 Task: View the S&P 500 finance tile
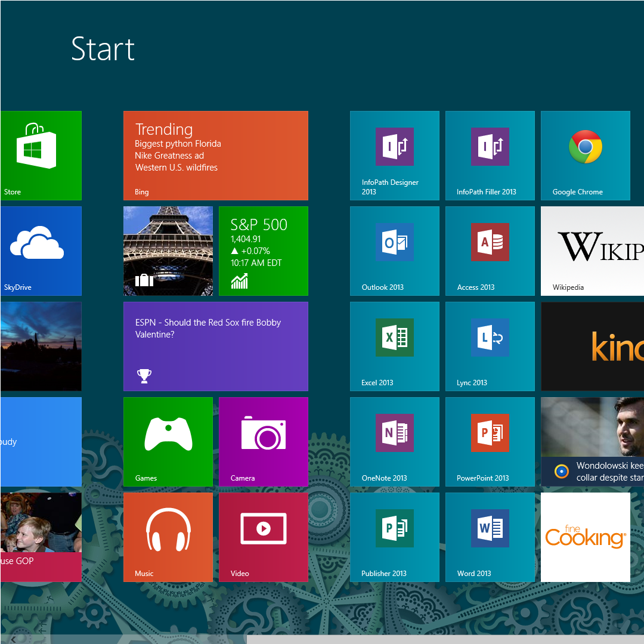click(x=263, y=250)
